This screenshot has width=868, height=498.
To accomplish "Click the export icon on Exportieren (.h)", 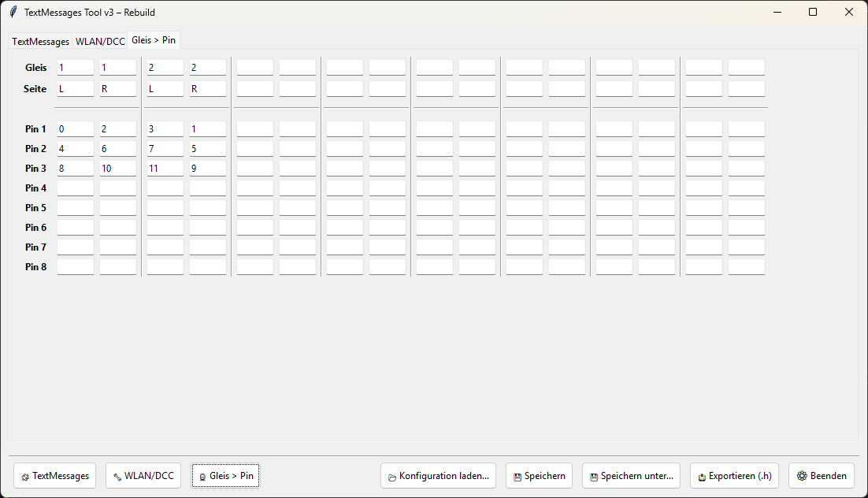I will (701, 477).
